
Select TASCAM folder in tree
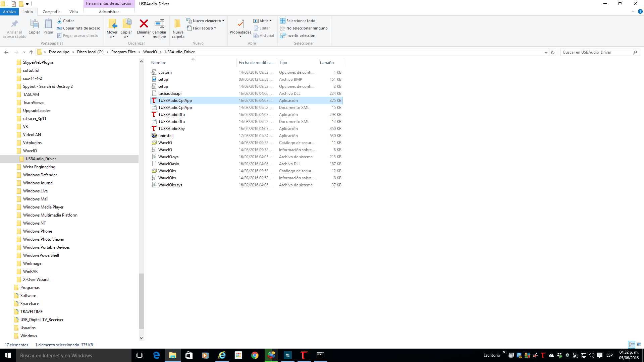(x=31, y=95)
